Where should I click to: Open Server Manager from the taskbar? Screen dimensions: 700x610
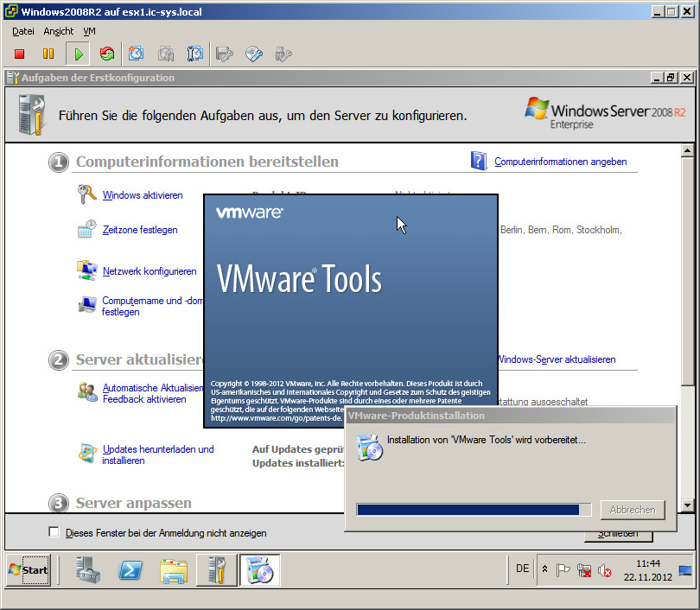pos(89,570)
